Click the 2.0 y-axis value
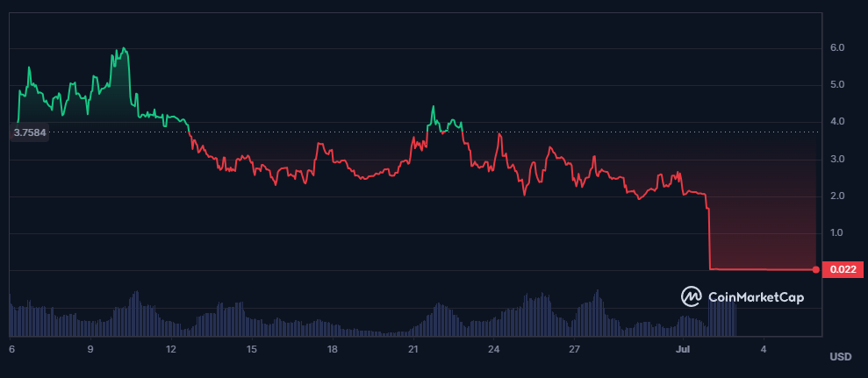The image size is (868, 378). pos(837,196)
